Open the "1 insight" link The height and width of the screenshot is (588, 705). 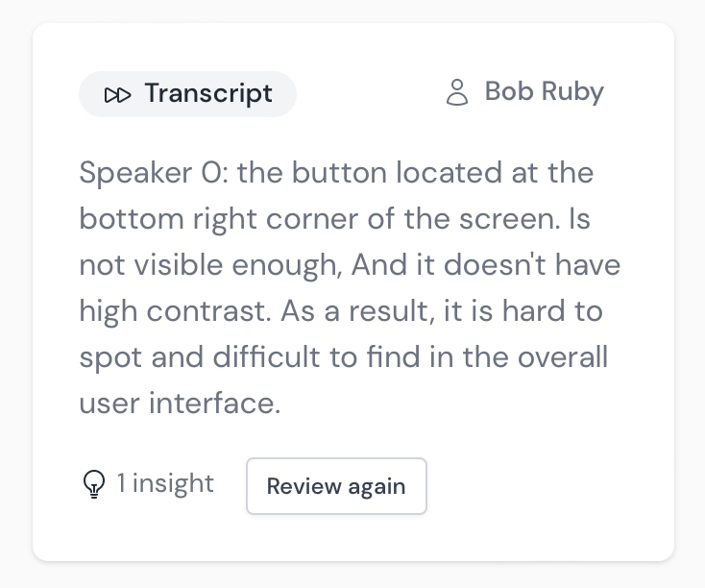pyautogui.click(x=165, y=482)
